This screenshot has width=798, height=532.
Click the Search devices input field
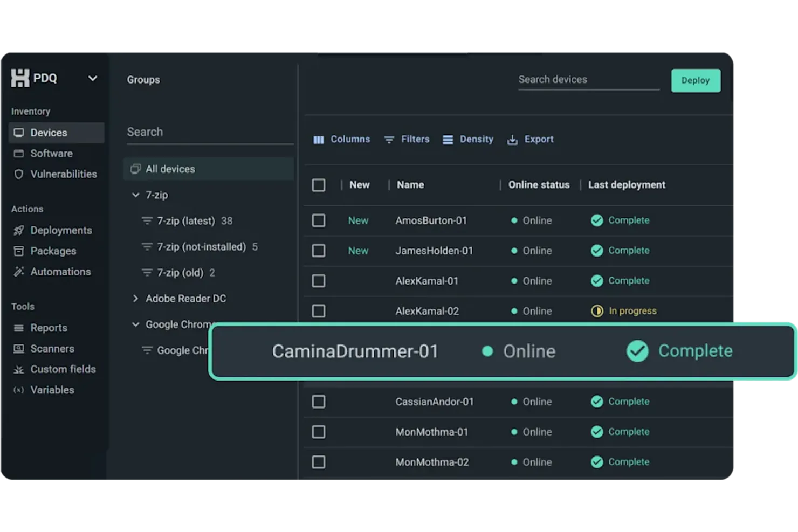pos(588,79)
